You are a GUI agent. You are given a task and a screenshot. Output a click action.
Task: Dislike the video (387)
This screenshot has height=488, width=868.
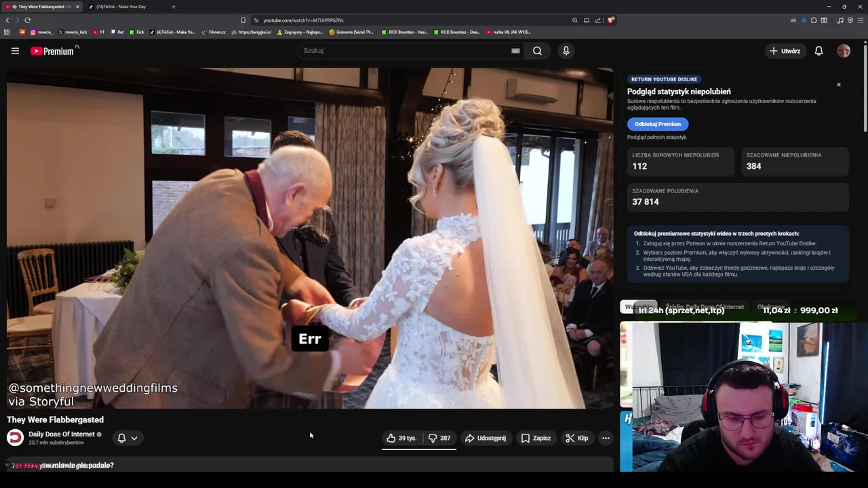click(439, 438)
